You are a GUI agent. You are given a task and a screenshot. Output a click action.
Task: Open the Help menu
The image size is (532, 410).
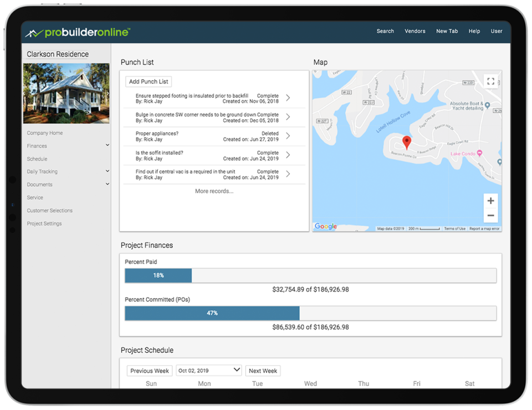pyautogui.click(x=474, y=31)
